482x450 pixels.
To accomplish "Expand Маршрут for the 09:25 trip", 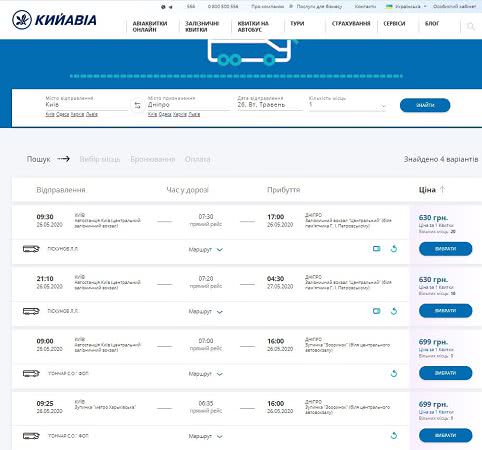I will coord(205,436).
